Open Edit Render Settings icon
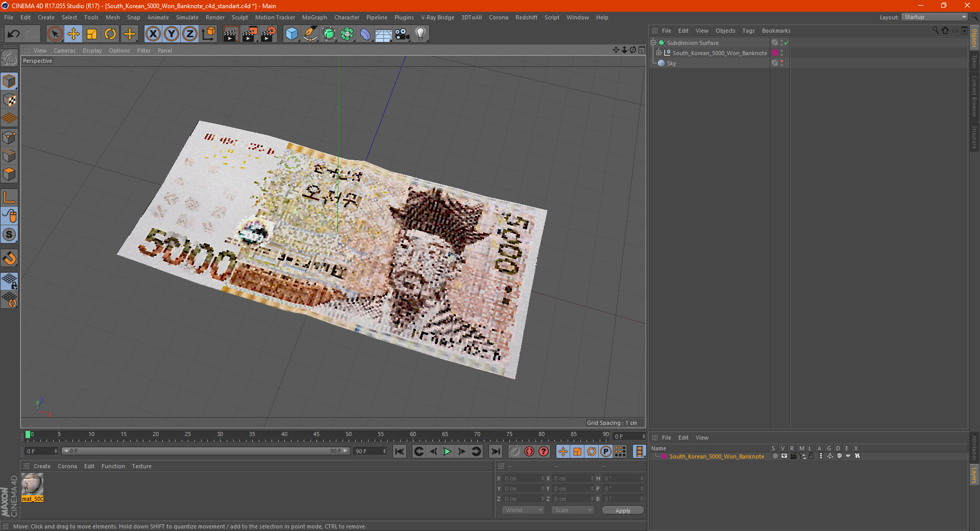Viewport: 980px width, 531px height. click(x=268, y=34)
